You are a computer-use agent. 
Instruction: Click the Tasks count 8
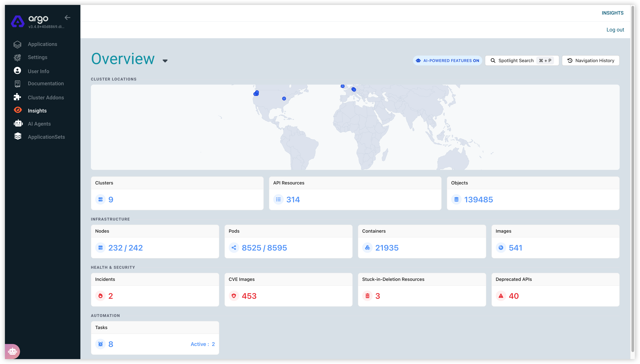pos(111,344)
